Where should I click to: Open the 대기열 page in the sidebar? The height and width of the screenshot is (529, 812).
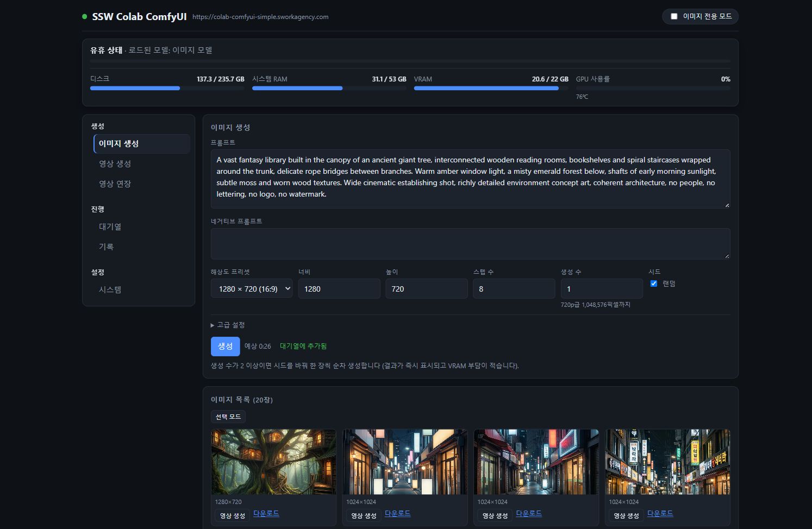pos(142,227)
